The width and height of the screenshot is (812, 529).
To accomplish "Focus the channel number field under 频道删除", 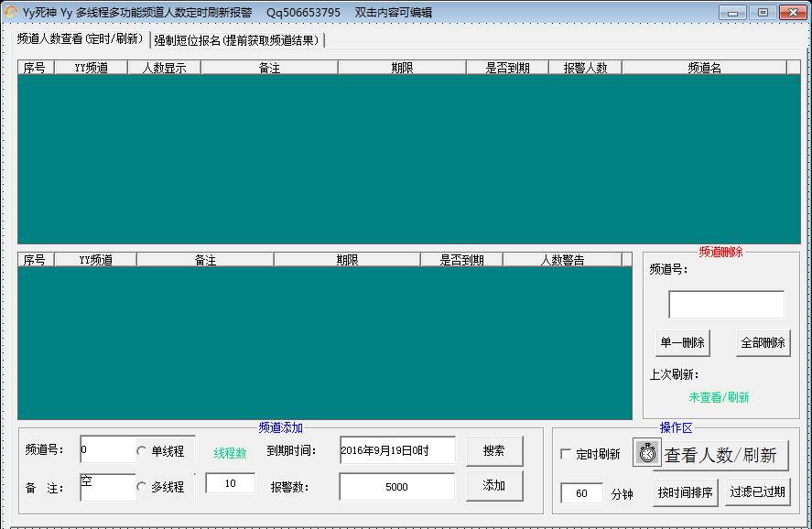I will click(x=726, y=305).
